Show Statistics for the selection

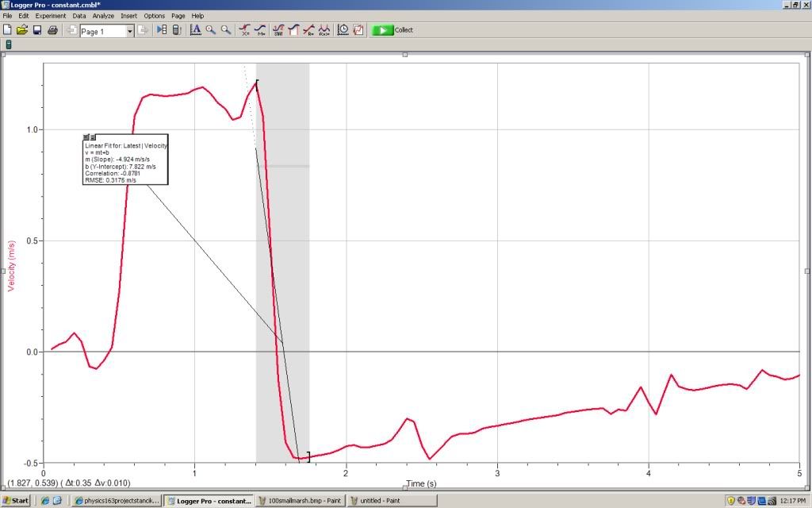click(278, 29)
